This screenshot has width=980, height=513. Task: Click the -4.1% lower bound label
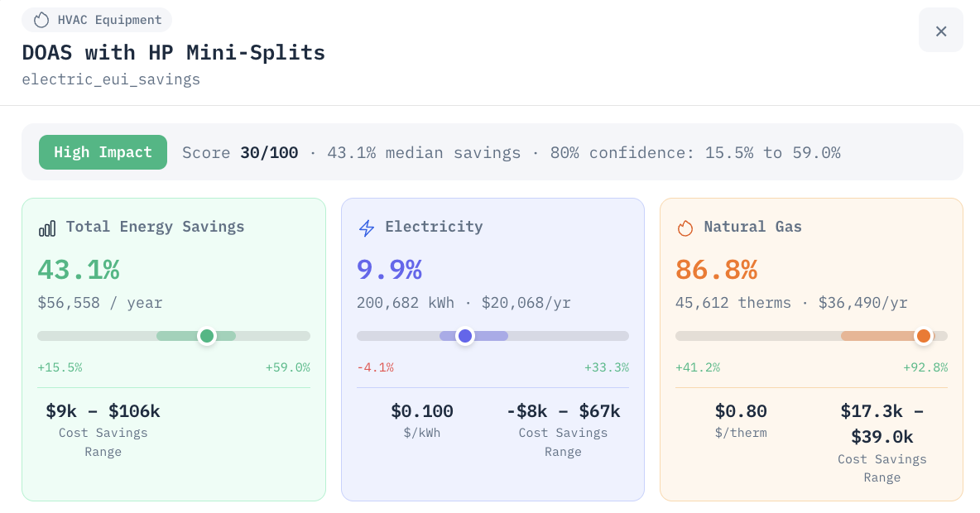pyautogui.click(x=375, y=367)
